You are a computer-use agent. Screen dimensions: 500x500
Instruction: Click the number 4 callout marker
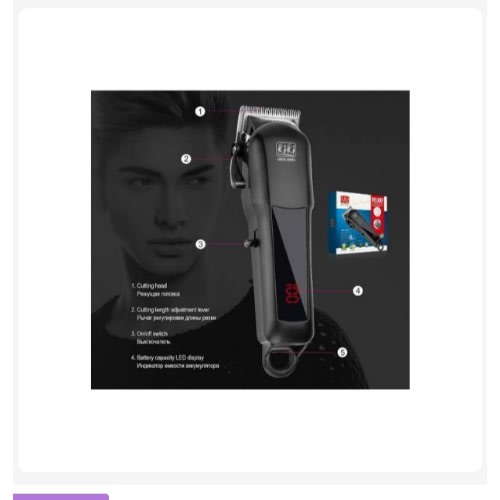[x=358, y=291]
